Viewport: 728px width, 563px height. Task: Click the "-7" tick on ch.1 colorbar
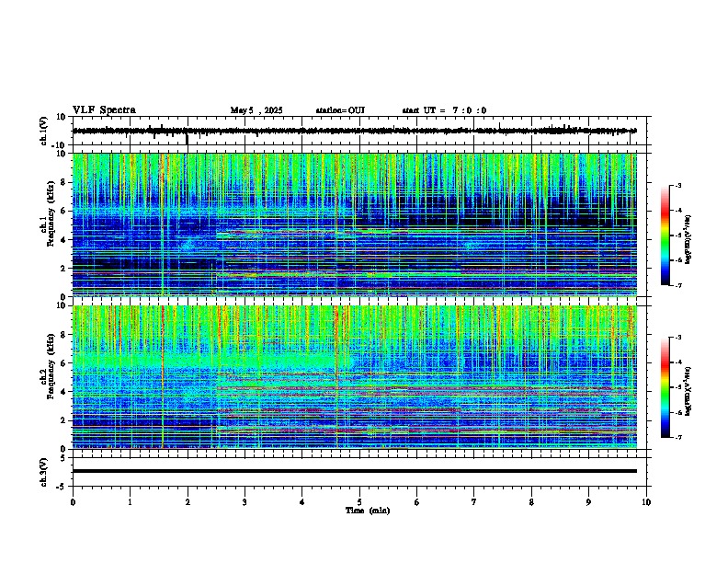(677, 285)
